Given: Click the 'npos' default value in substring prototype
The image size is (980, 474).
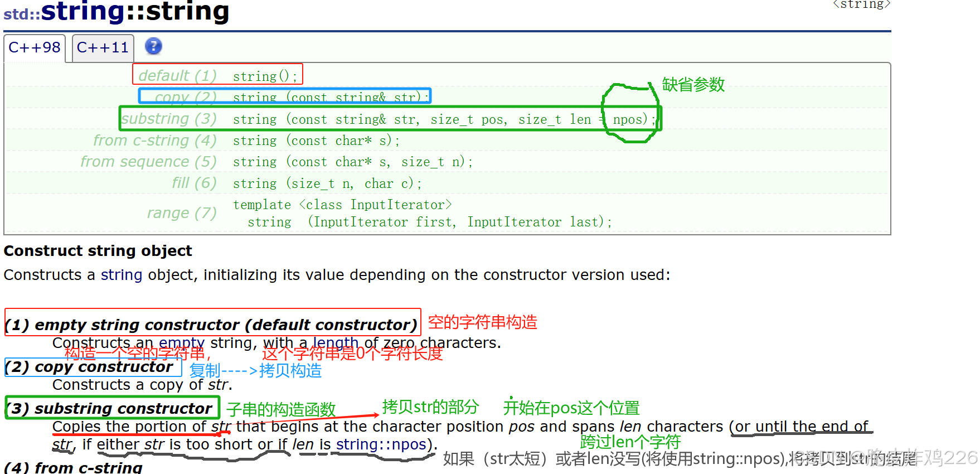Looking at the screenshot, I should point(627,119).
